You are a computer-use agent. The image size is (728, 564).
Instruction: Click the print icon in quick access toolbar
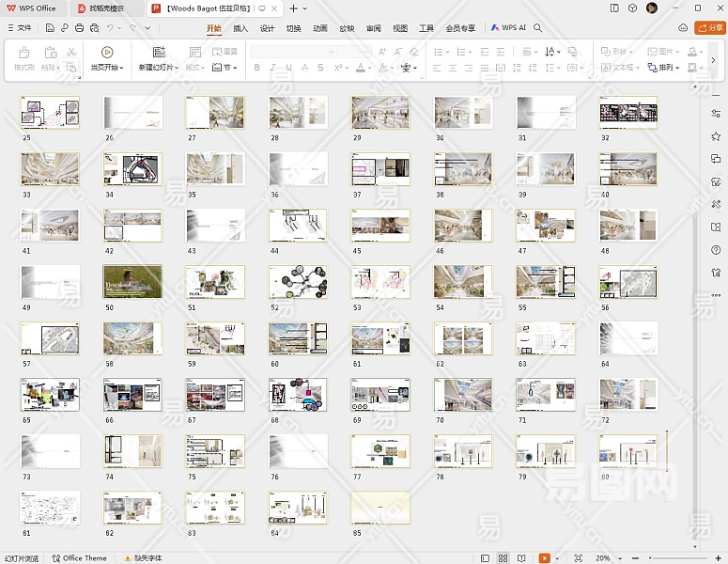(x=79, y=28)
